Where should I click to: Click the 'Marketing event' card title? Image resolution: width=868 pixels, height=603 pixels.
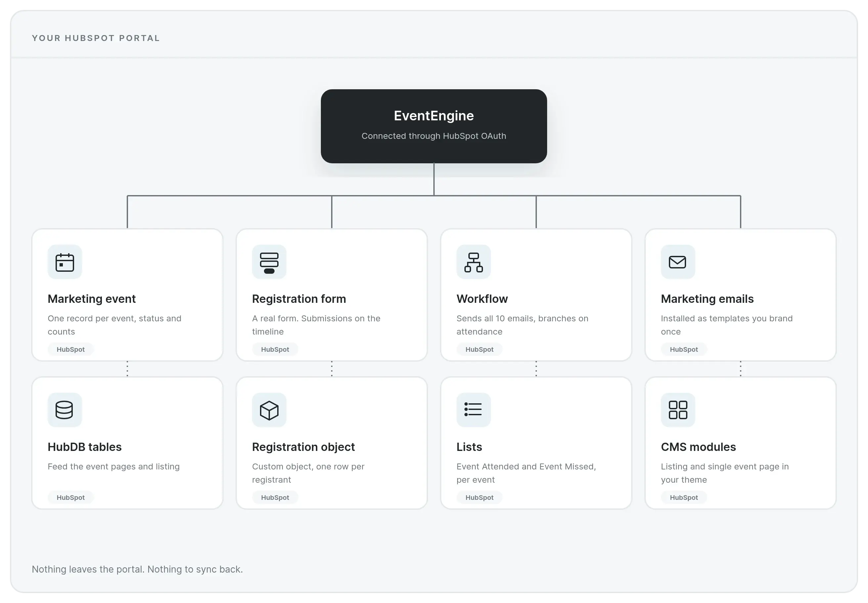(x=92, y=299)
